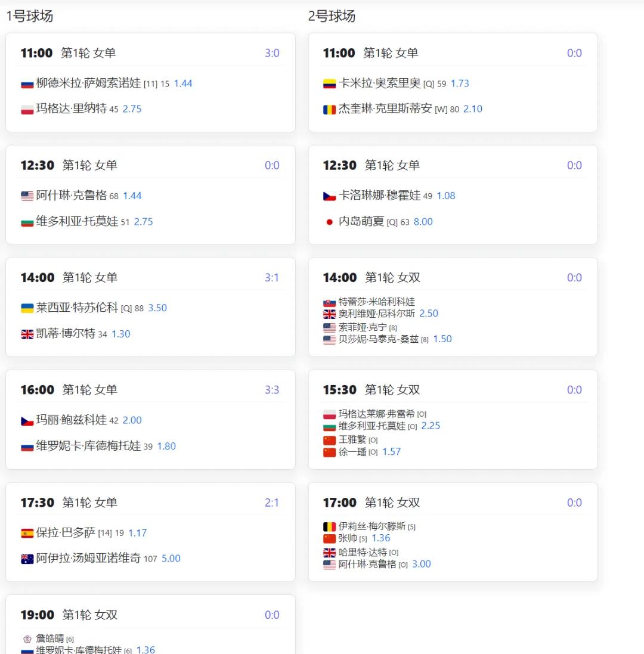This screenshot has width=644, height=654.
Task: Select the odds 8.00 for 内岛萌夏
Action: pyautogui.click(x=425, y=222)
